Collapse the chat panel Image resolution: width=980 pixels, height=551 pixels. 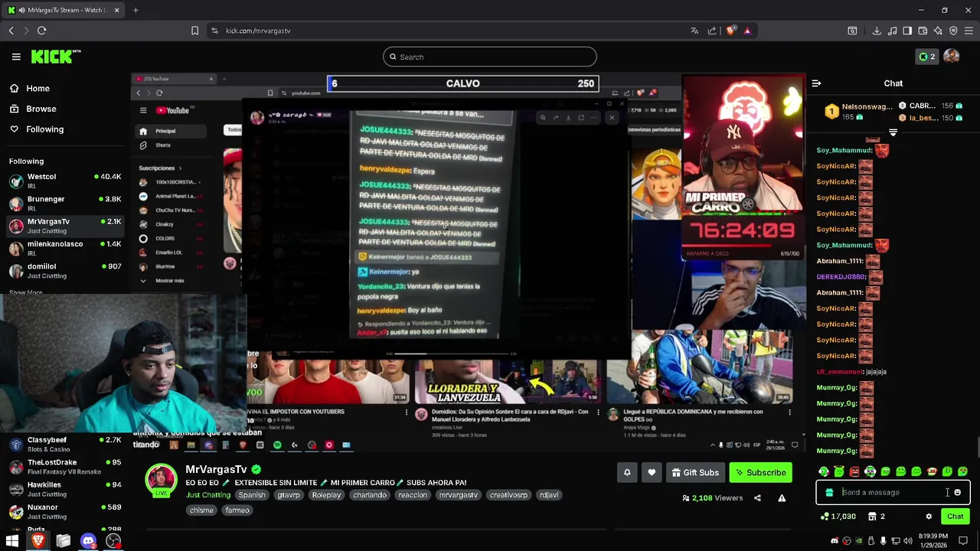816,83
